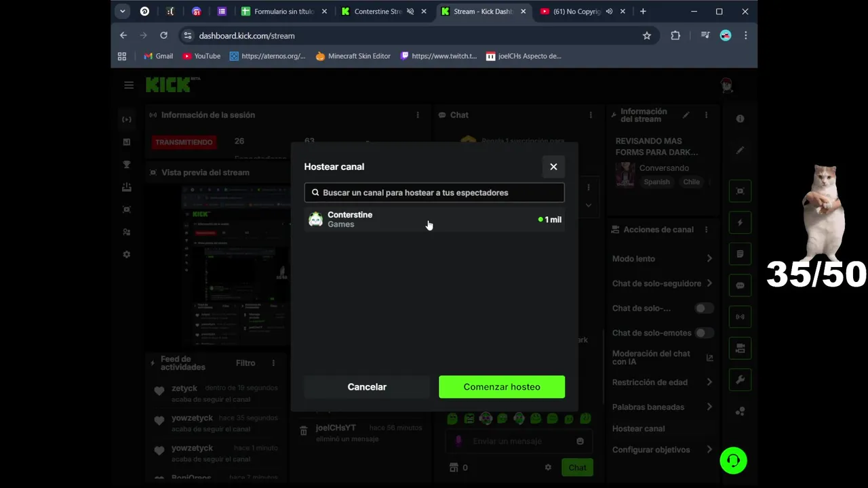This screenshot has height=488, width=868.
Task: Open a new browser tab
Action: click(643, 12)
